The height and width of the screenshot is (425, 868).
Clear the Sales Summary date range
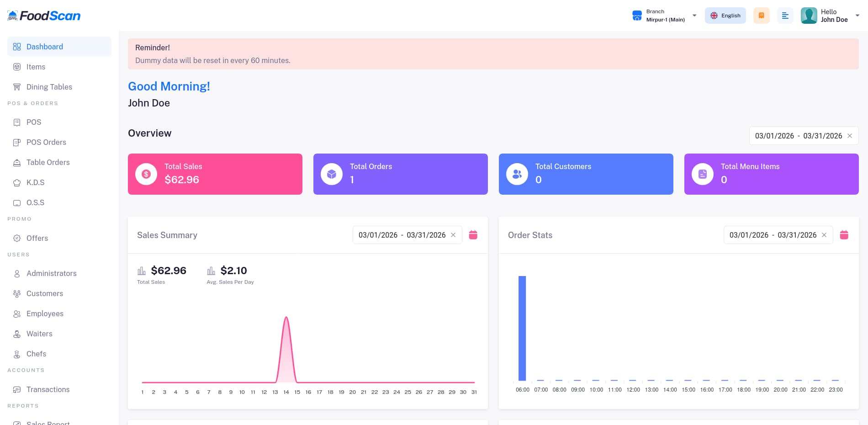[453, 235]
